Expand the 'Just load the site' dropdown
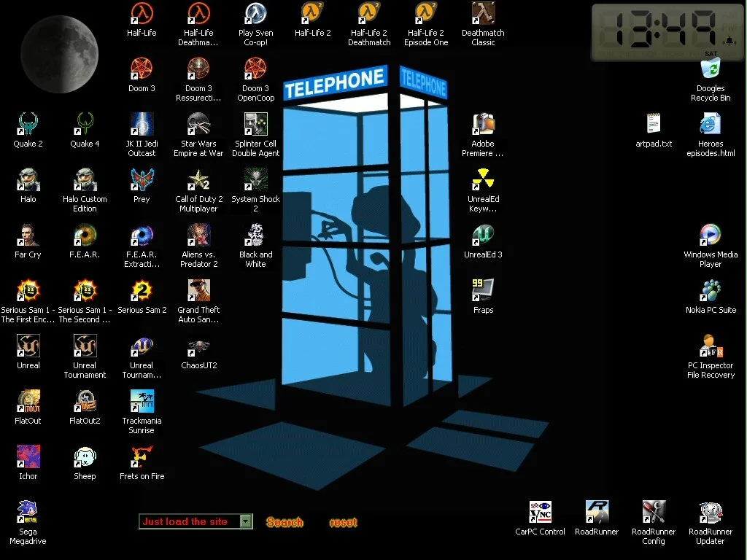 [246, 521]
